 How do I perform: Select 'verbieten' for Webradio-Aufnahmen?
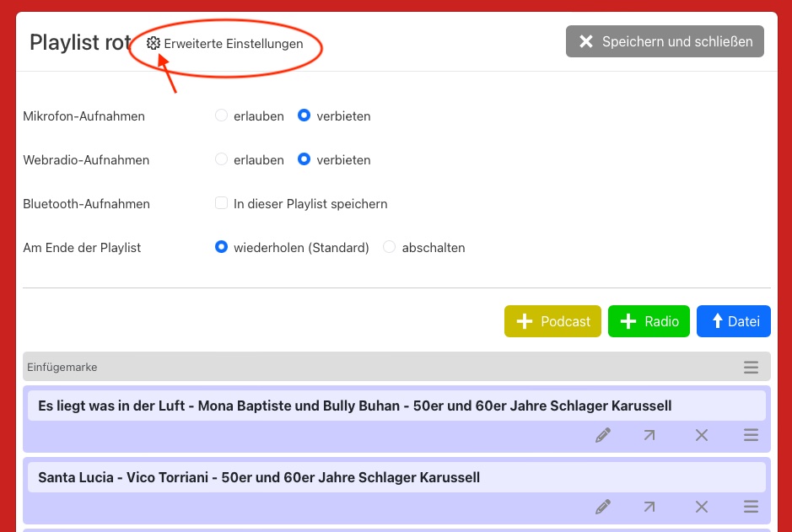304,159
